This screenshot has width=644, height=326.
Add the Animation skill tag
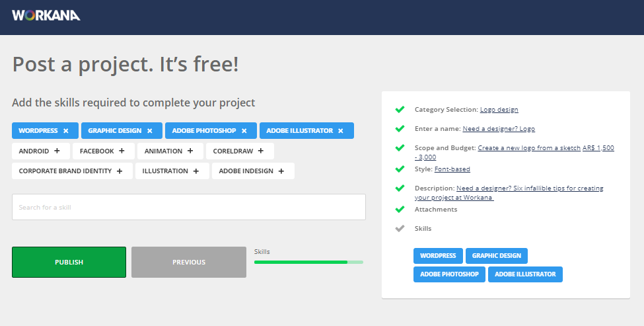(x=190, y=151)
